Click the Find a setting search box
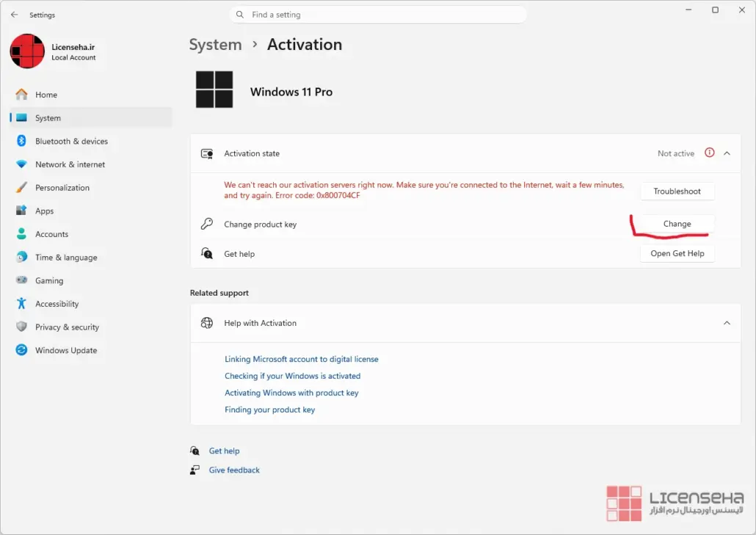Image resolution: width=756 pixels, height=535 pixels. pos(378,15)
